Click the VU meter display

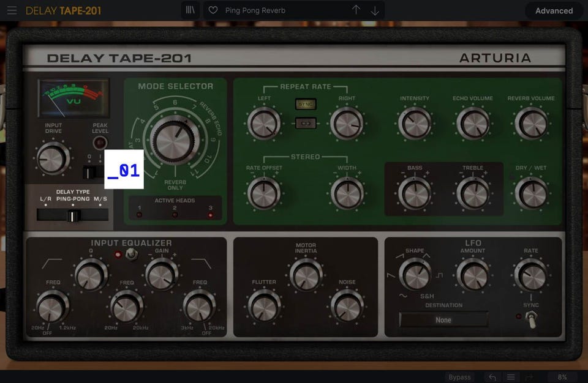click(73, 98)
